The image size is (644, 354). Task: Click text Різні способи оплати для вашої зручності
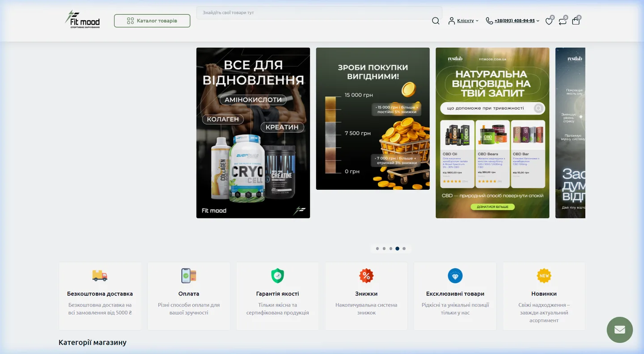(x=189, y=309)
